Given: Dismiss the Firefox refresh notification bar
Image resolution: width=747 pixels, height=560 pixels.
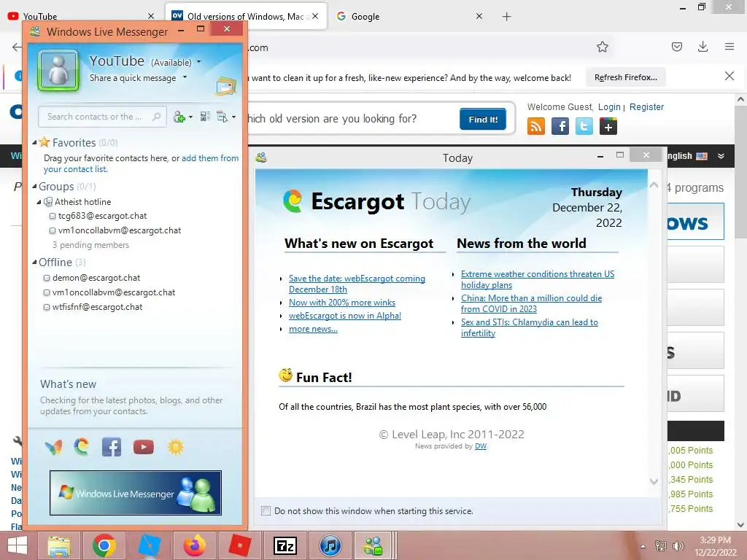Looking at the screenshot, I should pos(729,76).
